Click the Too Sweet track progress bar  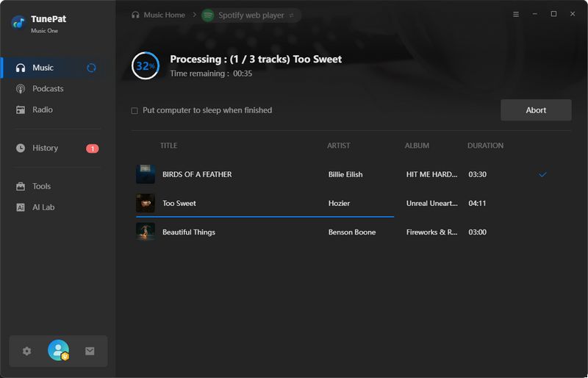(265, 217)
